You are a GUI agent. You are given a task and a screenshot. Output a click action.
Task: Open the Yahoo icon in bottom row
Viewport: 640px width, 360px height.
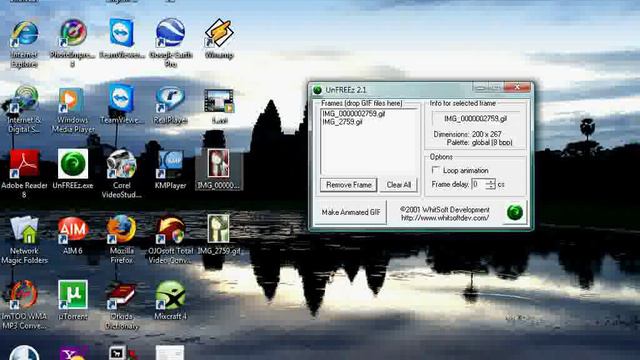pyautogui.click(x=73, y=353)
